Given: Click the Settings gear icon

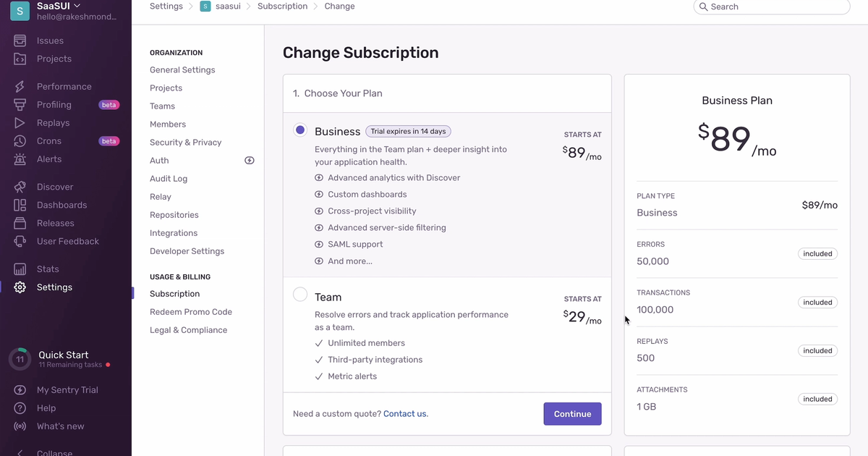Looking at the screenshot, I should point(20,287).
